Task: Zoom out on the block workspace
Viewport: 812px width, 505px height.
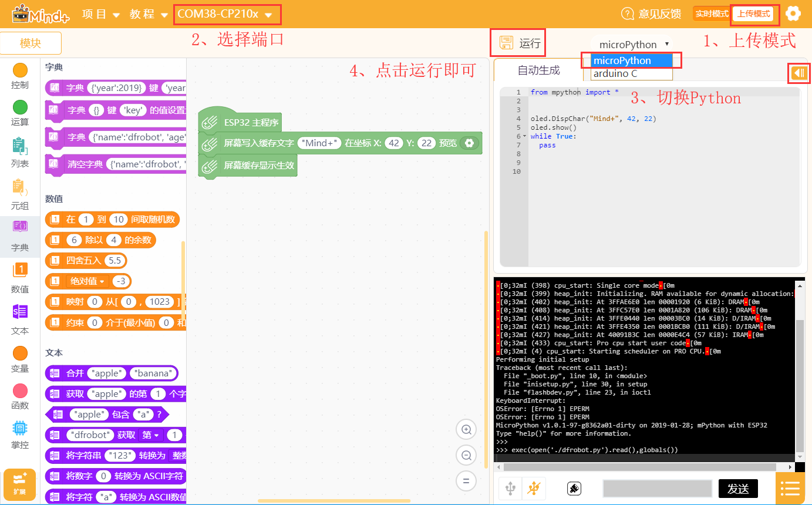Action: tap(466, 455)
